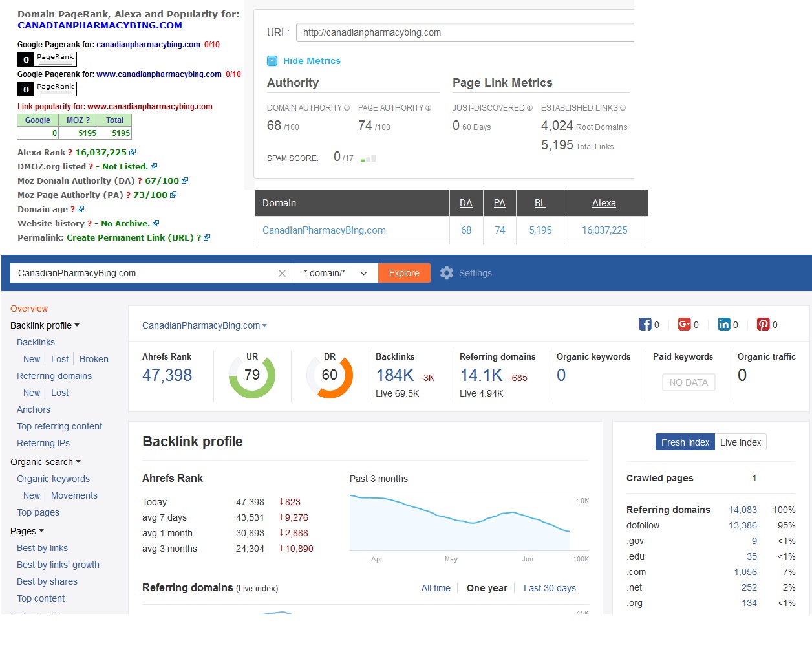
Task: Open the Referring domains sidebar link
Action: click(x=54, y=376)
